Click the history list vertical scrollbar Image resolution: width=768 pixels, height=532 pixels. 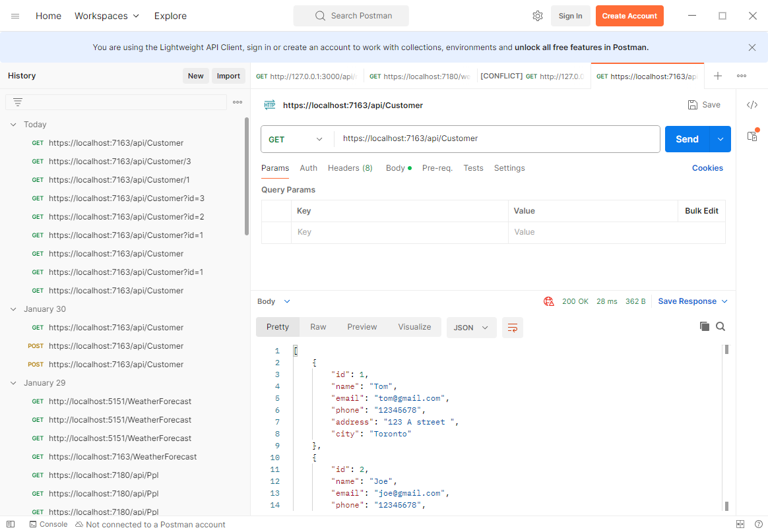click(247, 176)
